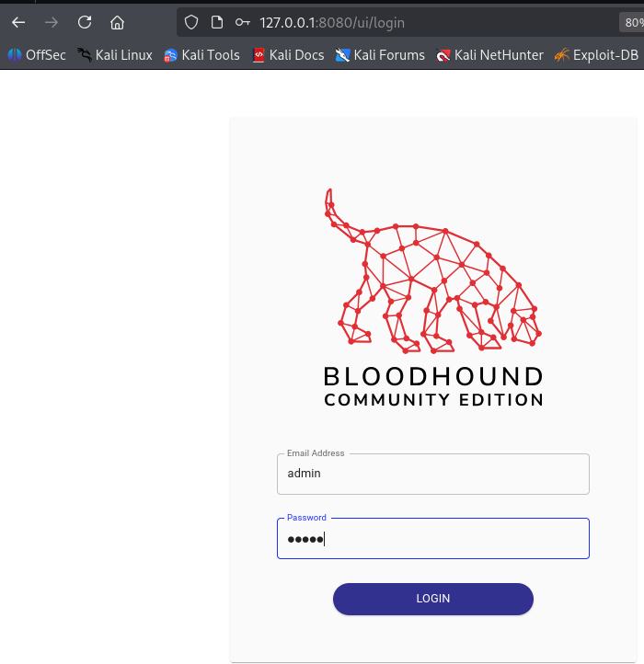The height and width of the screenshot is (664, 644).
Task: Click the 80% zoom indicator
Action: (x=633, y=22)
